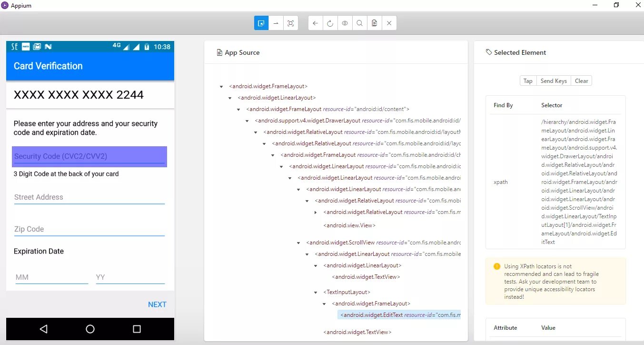
Task: Select the last android.widget.TextView node
Action: 357,332
